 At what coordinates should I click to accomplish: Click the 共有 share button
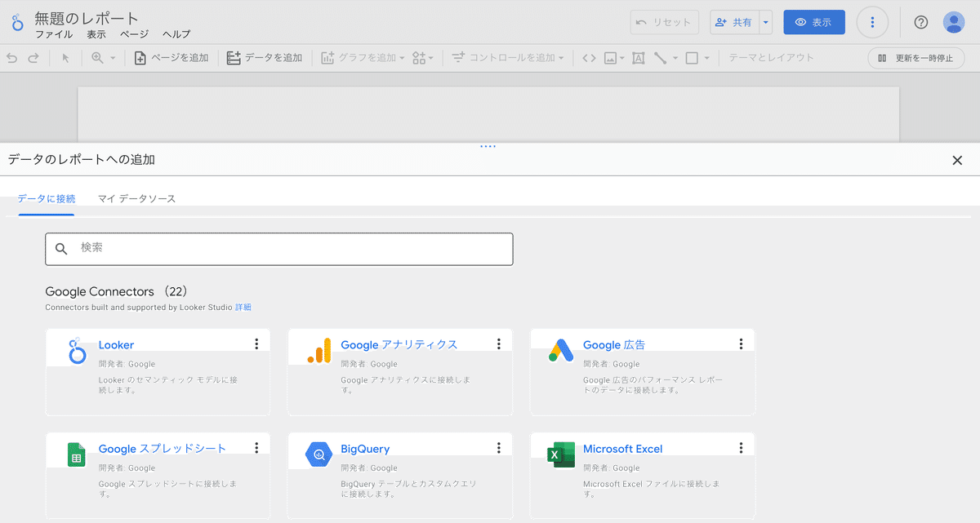point(734,22)
